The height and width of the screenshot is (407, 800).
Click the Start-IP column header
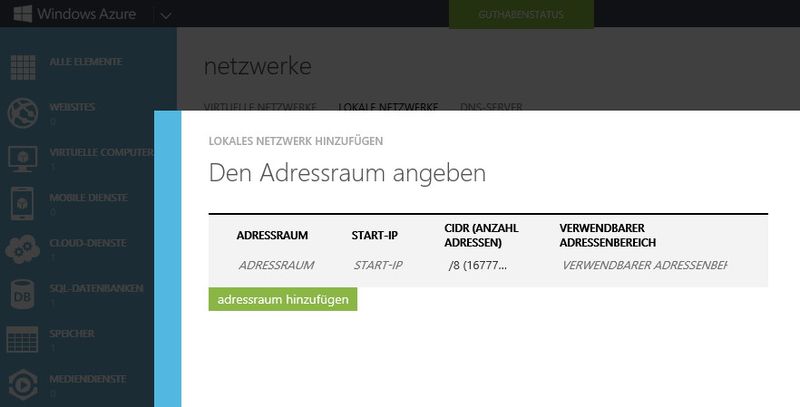click(374, 235)
